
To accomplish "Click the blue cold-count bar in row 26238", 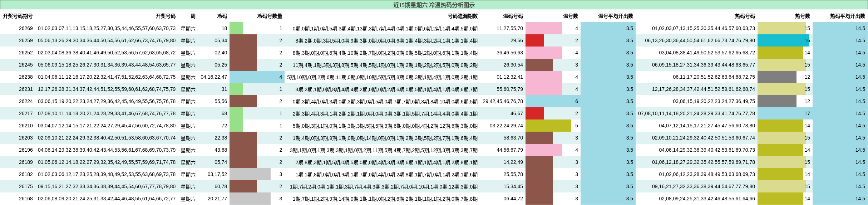I will click(x=257, y=77).
